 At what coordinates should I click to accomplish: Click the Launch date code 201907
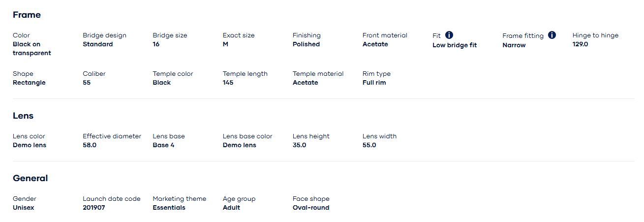tap(93, 208)
